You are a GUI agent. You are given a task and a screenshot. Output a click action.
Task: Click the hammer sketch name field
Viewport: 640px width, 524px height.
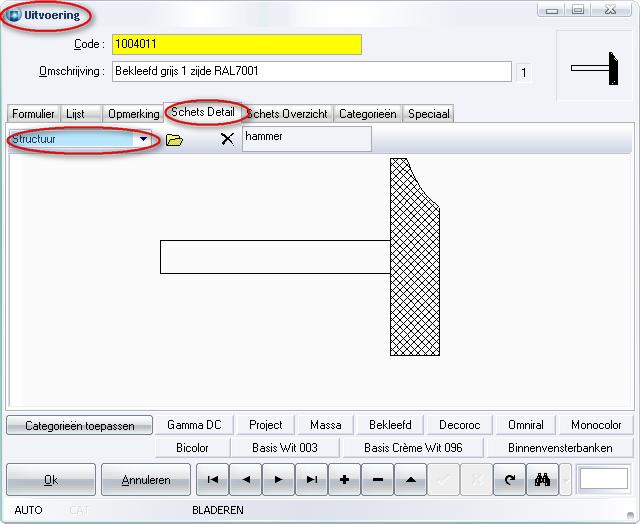click(307, 139)
